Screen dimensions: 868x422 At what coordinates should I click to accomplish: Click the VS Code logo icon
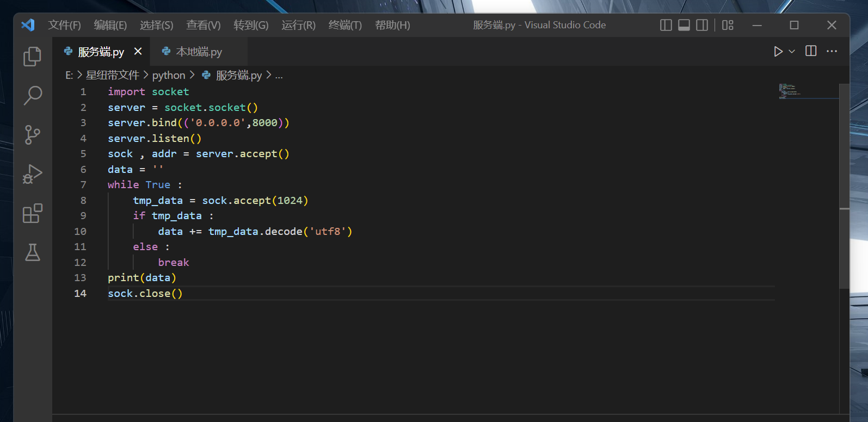click(x=28, y=25)
